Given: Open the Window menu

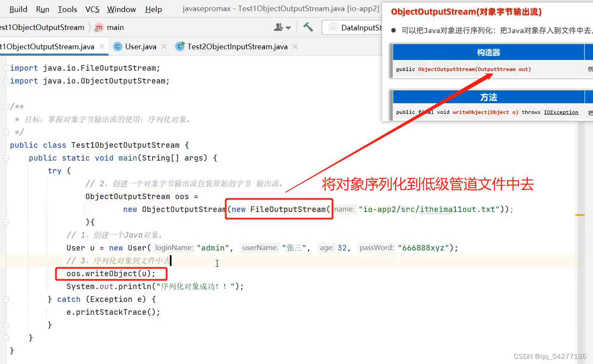Looking at the screenshot, I should (122, 9).
